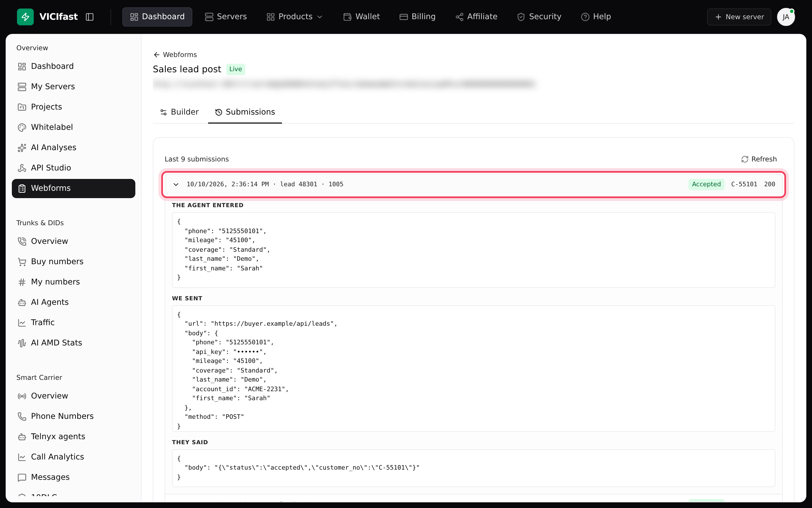This screenshot has height=508, width=812.
Task: Open Whitelabel in the sidebar
Action: [x=74, y=127]
